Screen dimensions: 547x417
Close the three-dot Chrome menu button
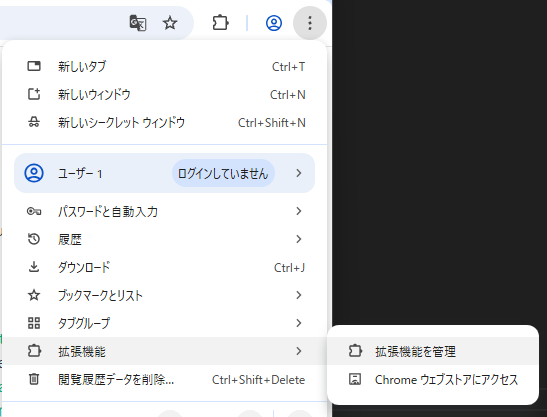point(310,23)
